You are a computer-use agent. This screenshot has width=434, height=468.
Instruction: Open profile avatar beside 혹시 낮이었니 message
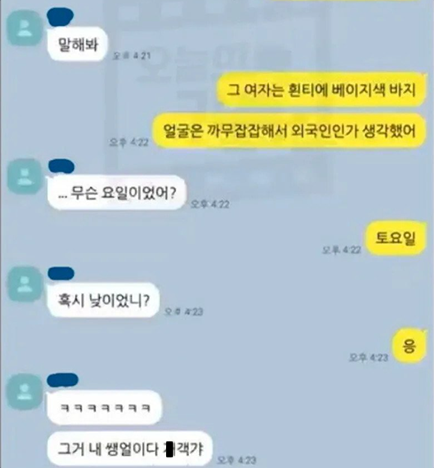24,284
